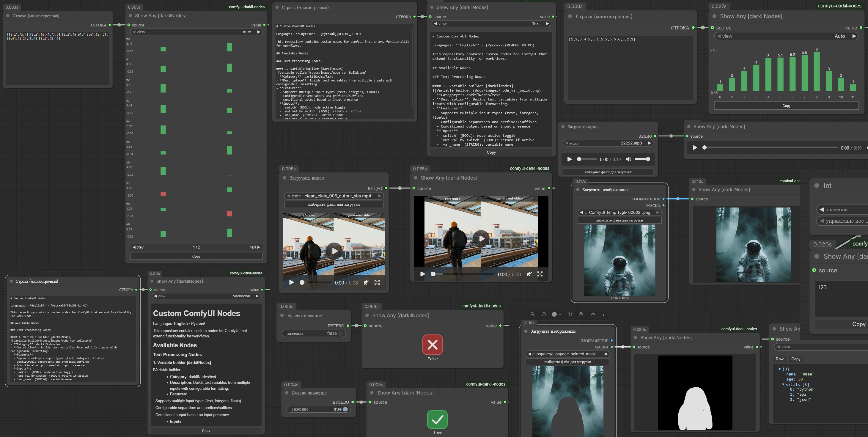This screenshot has height=437, width=868.
Task: Play the Show Any video from its controls bar
Action: (422, 274)
